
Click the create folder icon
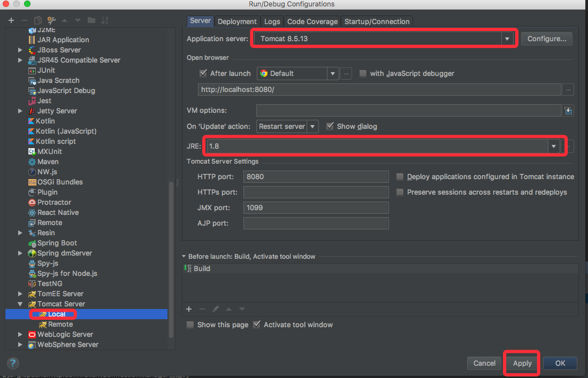coord(91,20)
